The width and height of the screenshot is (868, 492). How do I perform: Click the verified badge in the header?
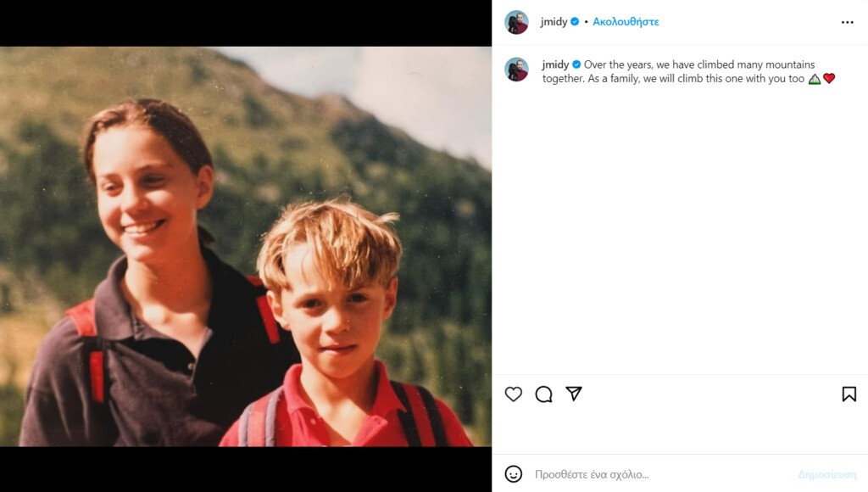coord(575,21)
